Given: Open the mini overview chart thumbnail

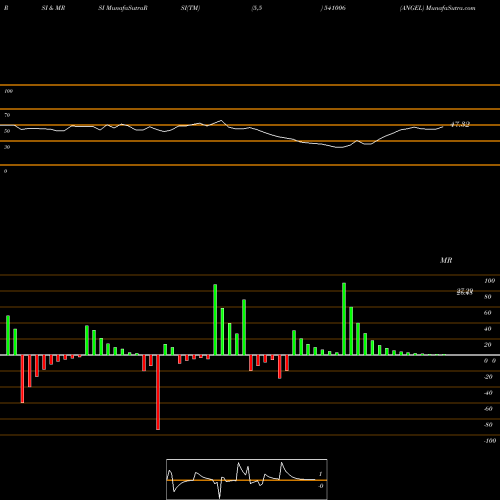Looking at the screenshot, I should 247,479.
